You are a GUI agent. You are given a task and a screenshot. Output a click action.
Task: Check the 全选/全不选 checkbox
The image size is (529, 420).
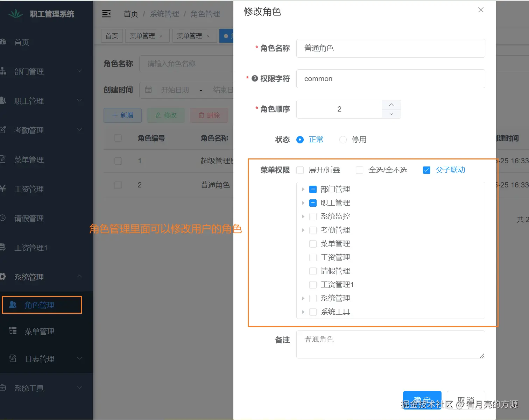[x=359, y=170]
